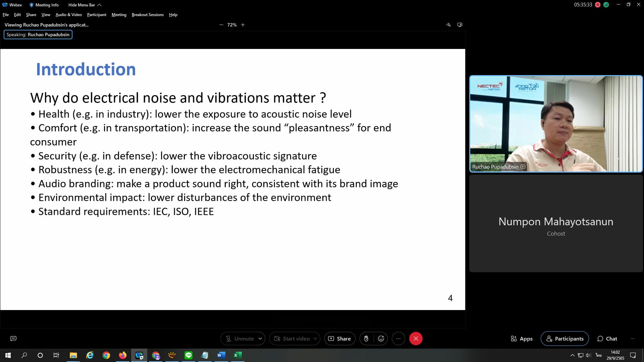Open File Explorer from the taskbar
Viewport: 644px width, 362px height.
point(73,355)
